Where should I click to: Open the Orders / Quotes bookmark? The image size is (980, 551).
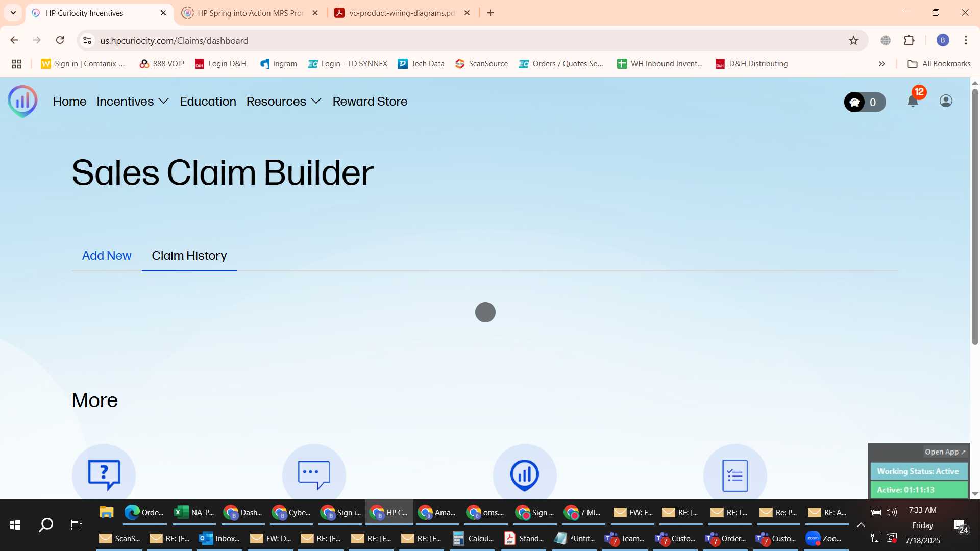(x=561, y=64)
